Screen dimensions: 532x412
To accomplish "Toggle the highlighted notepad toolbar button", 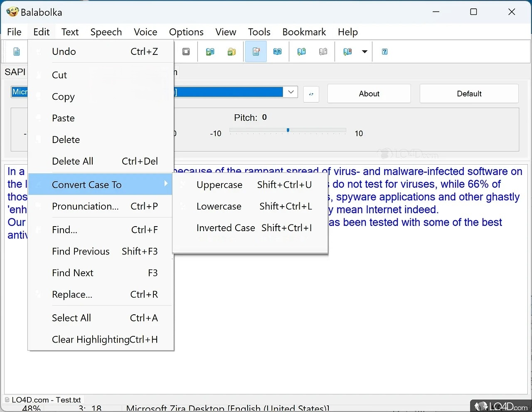I will tap(256, 52).
